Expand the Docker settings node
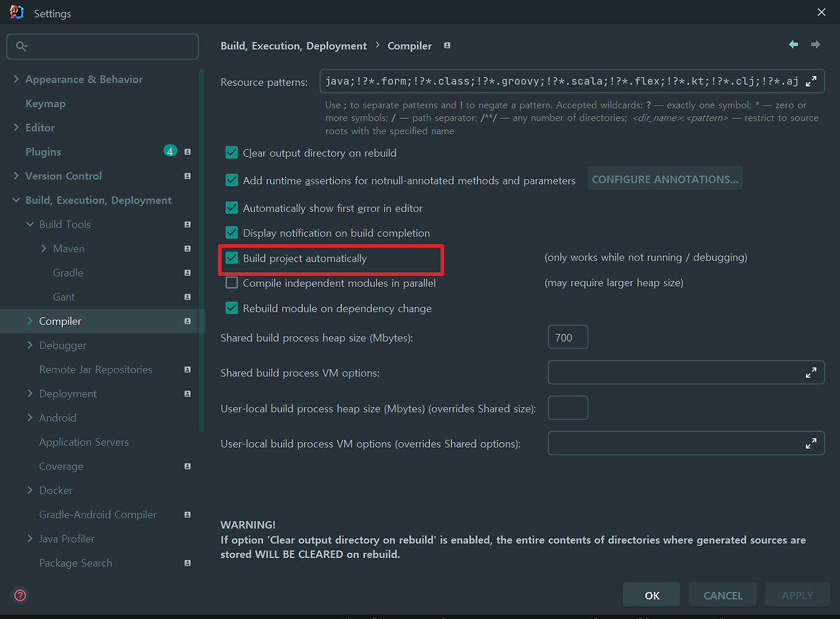The height and width of the screenshot is (619, 840). [x=30, y=490]
